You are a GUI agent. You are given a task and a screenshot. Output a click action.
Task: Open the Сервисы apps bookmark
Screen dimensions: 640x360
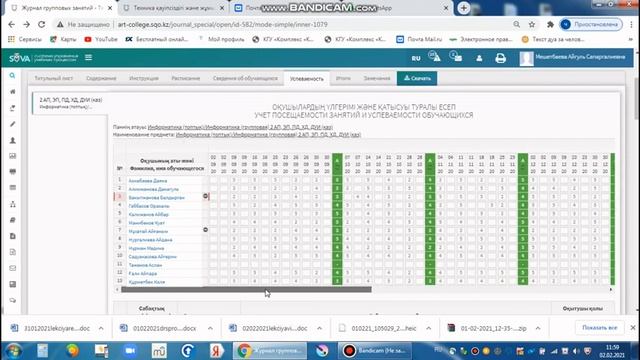click(x=25, y=40)
